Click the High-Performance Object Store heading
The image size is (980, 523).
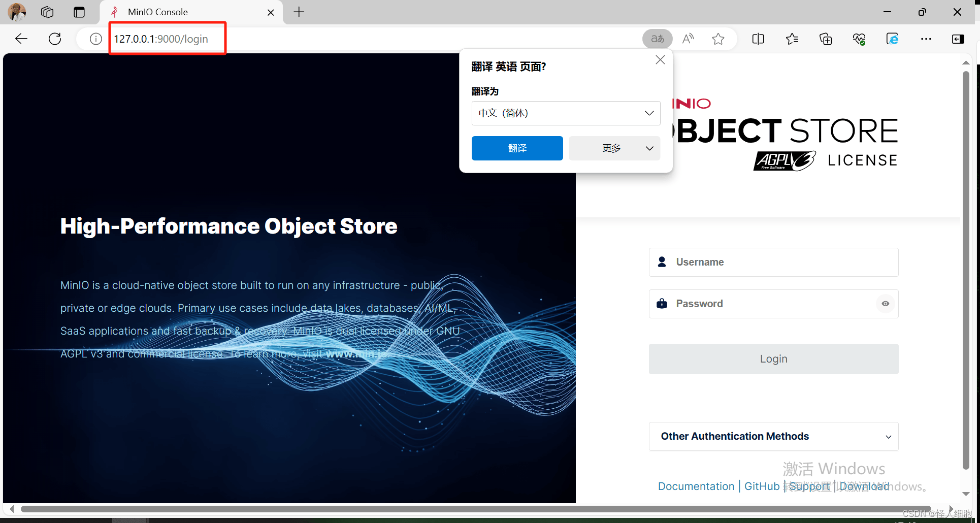[228, 226]
